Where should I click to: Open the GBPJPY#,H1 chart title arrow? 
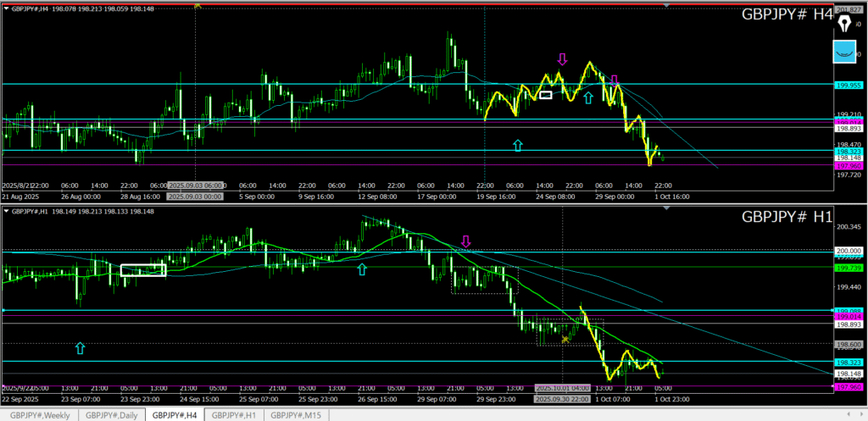point(5,210)
